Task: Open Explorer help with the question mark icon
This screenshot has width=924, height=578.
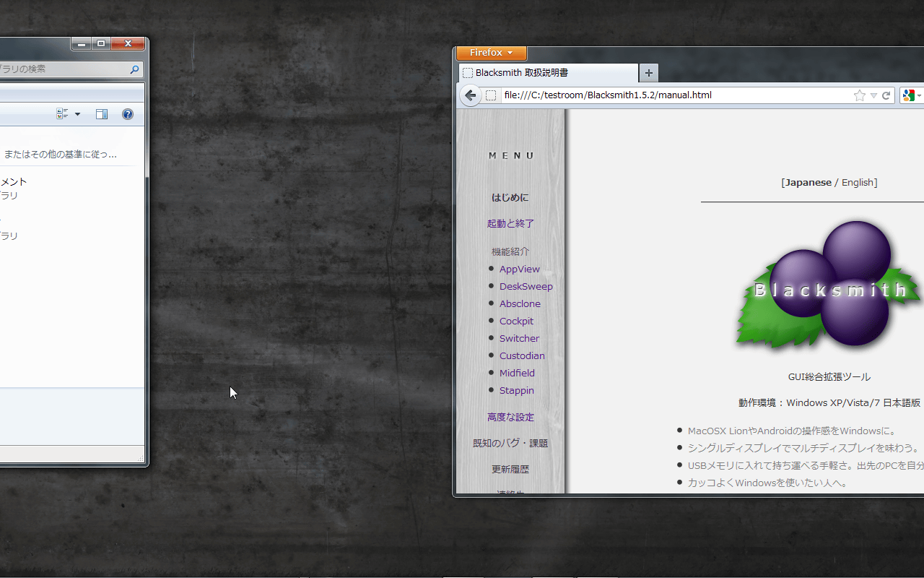Action: 128,114
